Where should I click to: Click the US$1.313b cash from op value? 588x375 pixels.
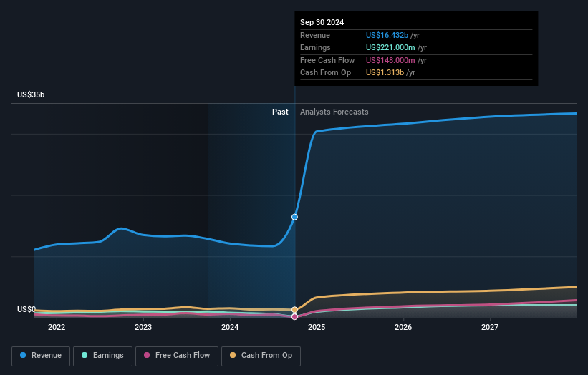pos(385,73)
